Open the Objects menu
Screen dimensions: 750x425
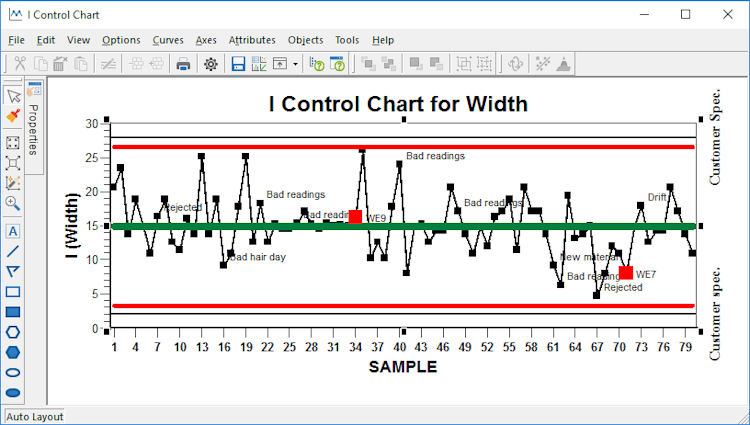tap(306, 40)
